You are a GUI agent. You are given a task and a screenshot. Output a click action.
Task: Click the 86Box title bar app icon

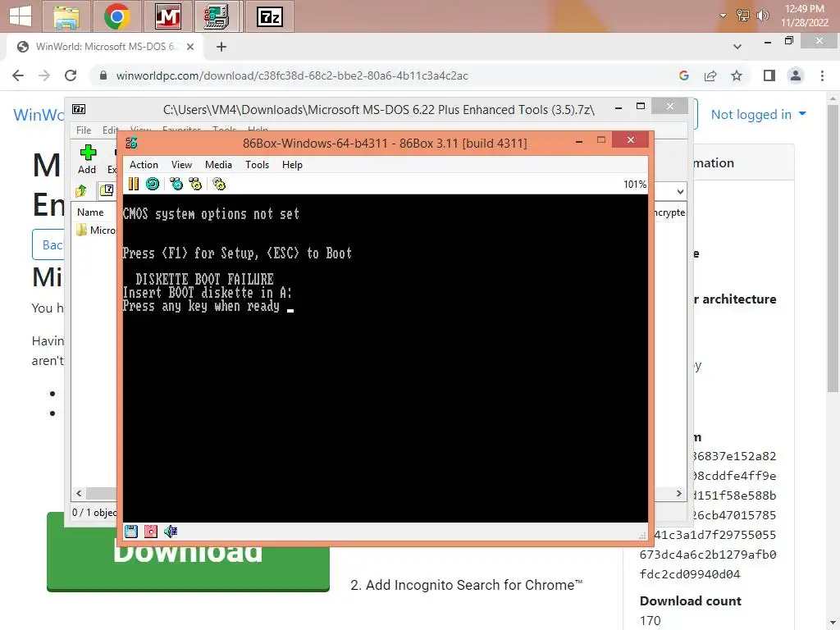tap(131, 143)
